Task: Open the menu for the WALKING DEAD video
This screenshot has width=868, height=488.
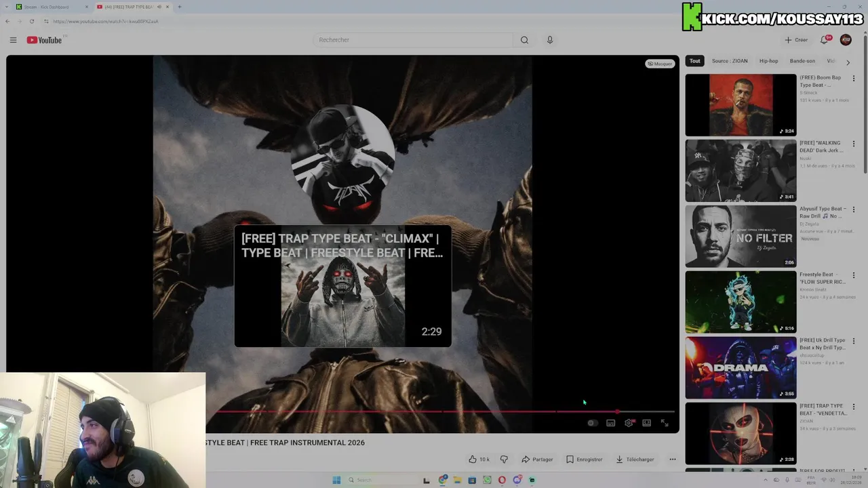Action: pyautogui.click(x=854, y=144)
